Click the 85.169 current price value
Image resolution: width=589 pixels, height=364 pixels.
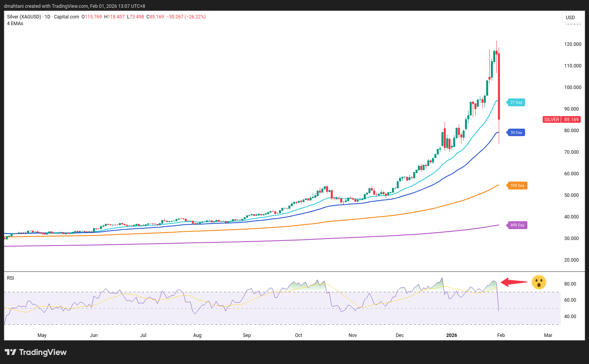coord(571,120)
